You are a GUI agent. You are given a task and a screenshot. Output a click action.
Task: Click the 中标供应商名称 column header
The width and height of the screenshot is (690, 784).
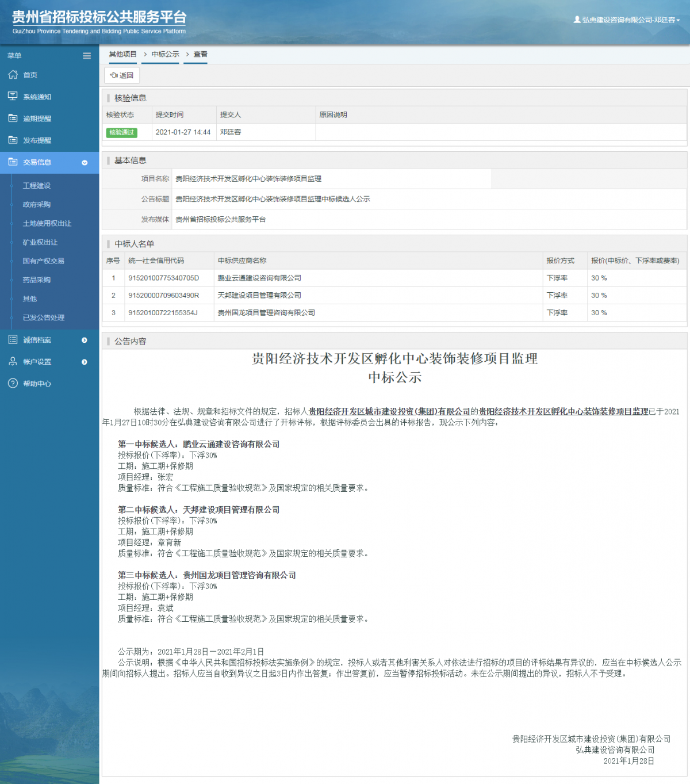click(x=242, y=261)
